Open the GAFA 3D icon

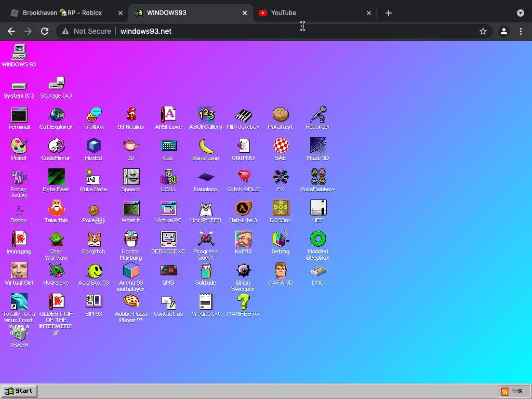click(x=280, y=274)
